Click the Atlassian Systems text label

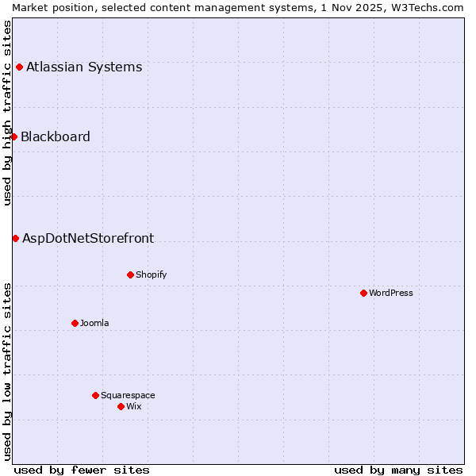[x=84, y=67]
